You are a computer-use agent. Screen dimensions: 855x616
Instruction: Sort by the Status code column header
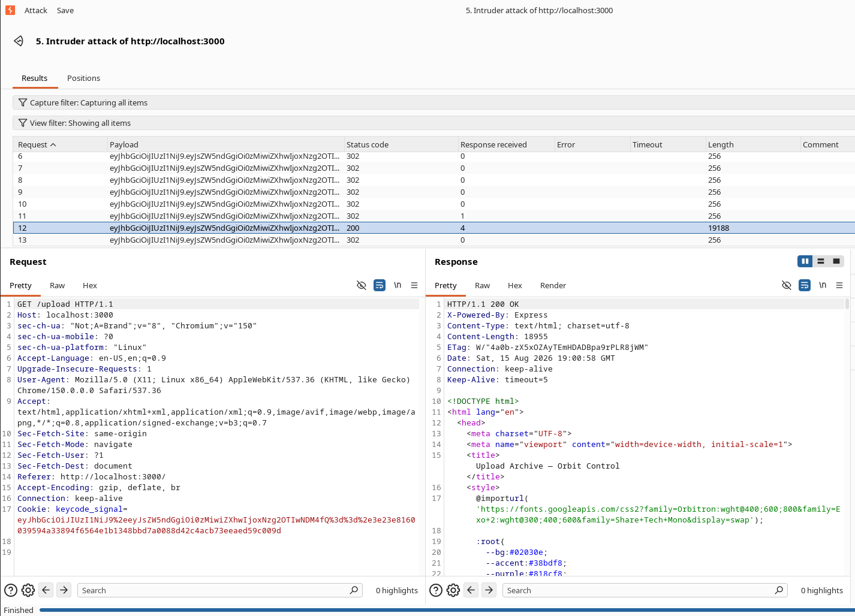401,144
